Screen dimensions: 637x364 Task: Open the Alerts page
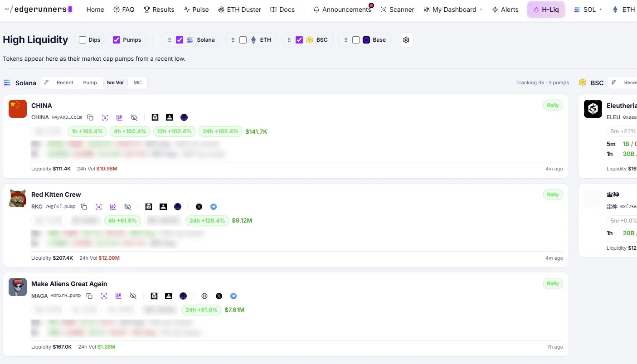click(x=505, y=10)
